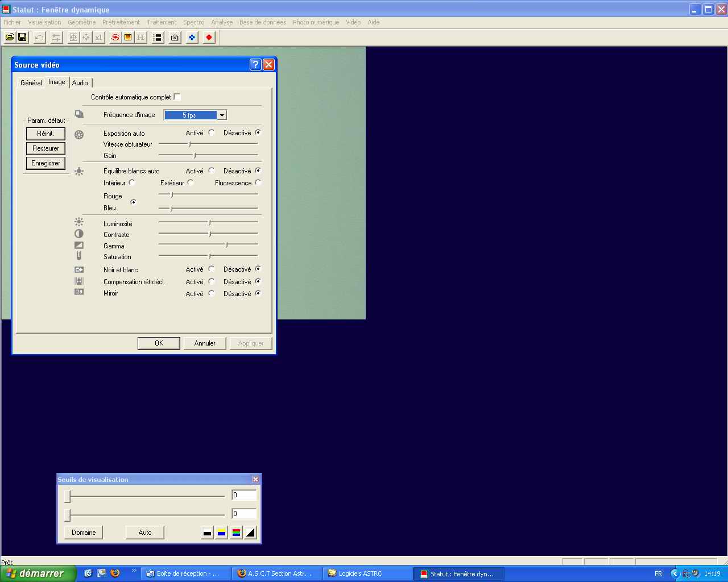
Task: Click the open file folder toolbar icon
Action: coord(10,38)
